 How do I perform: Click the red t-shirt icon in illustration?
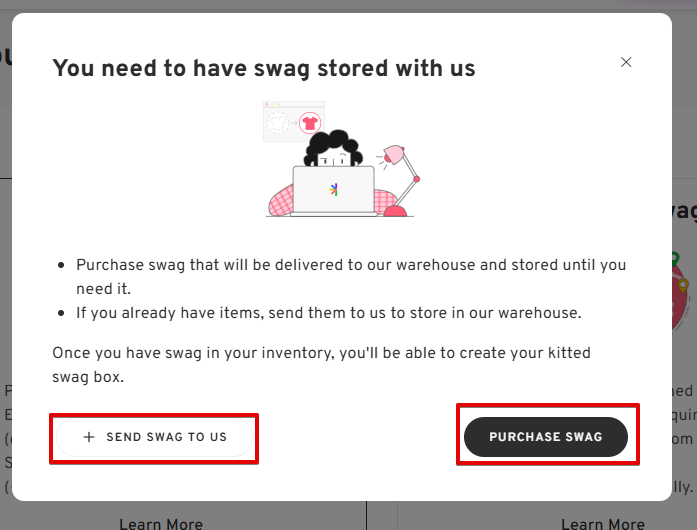coord(310,123)
